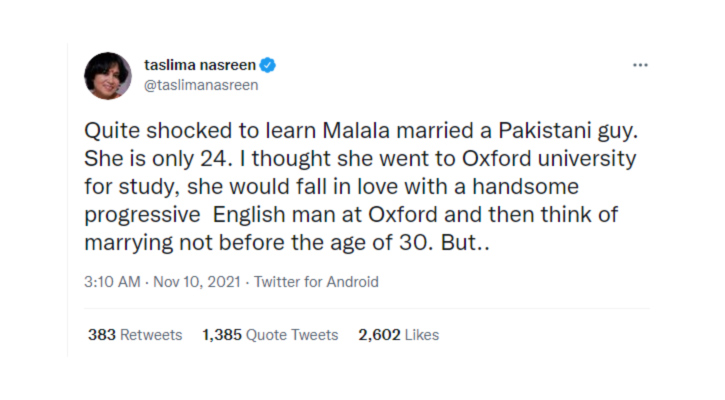Click the trailing 'But..' text
Image resolution: width=725 pixels, height=400 pixels.
[x=465, y=243]
